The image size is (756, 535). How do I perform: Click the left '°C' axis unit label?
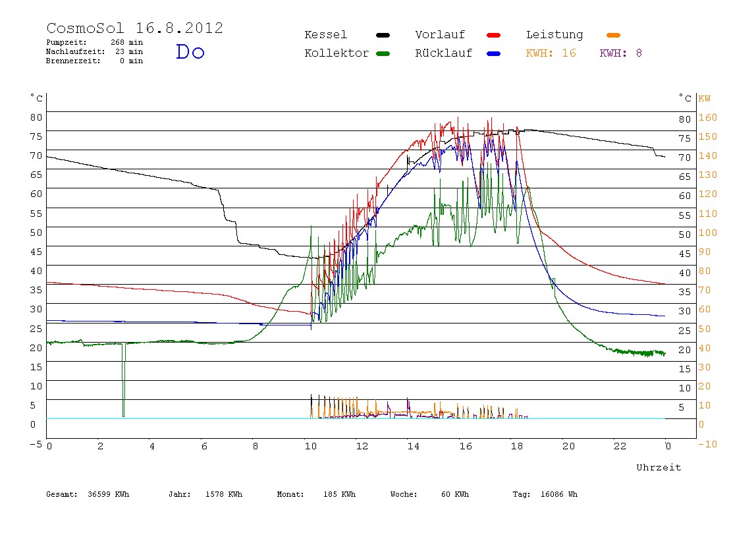[x=37, y=98]
